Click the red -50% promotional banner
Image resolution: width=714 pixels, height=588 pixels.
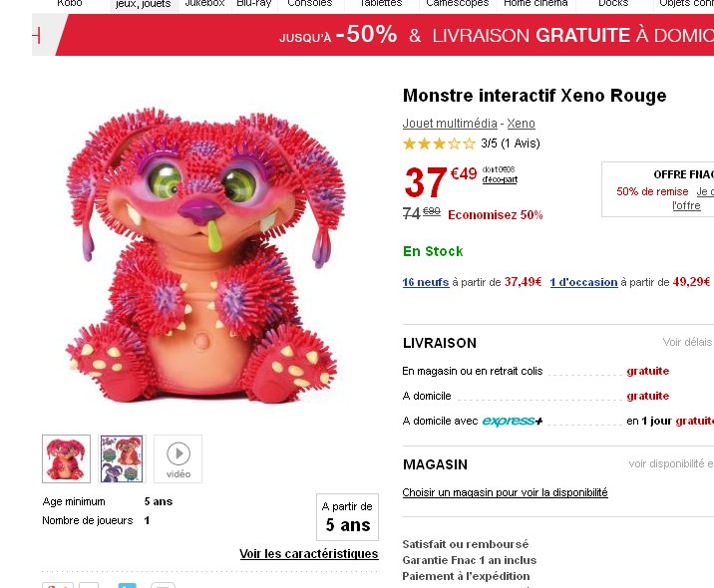click(384, 35)
